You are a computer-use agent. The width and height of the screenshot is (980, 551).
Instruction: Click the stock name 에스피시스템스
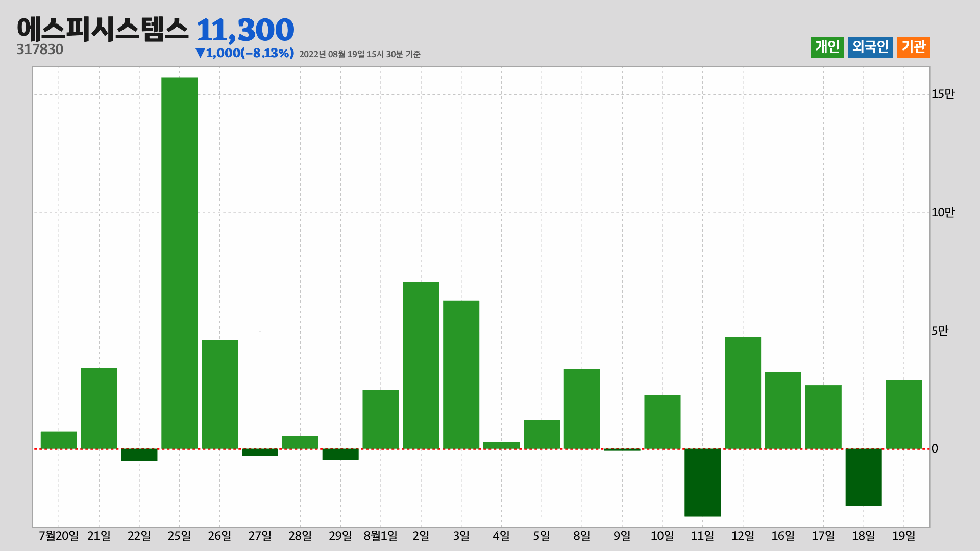click(x=103, y=29)
